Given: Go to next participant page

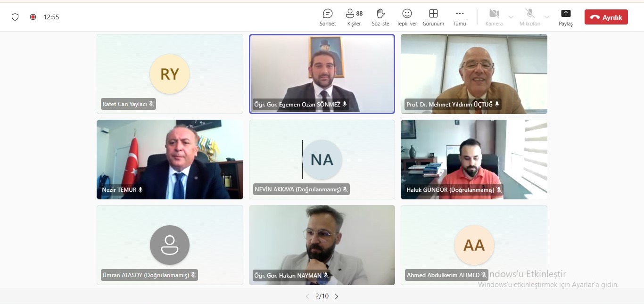Looking at the screenshot, I should click(337, 296).
